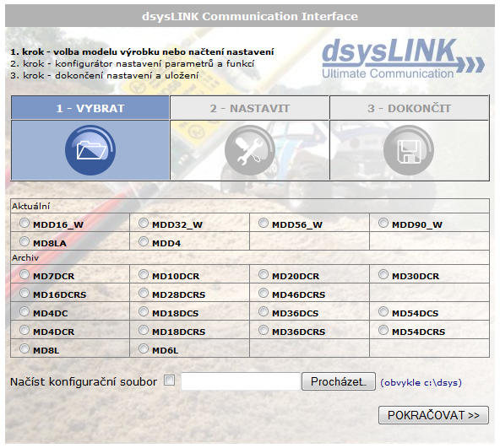Click the '1. krok - volba modelu' line
The width and height of the screenshot is (500, 448).
142,51
